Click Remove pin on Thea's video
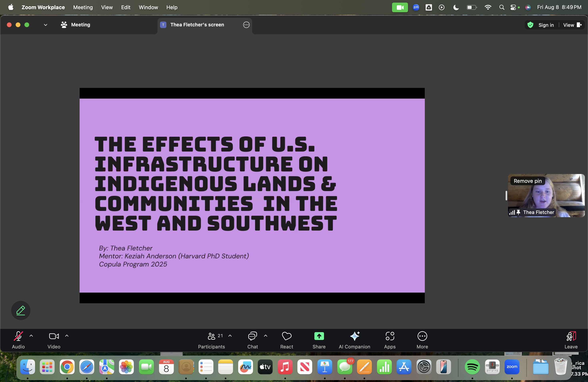588x382 pixels. click(x=527, y=181)
